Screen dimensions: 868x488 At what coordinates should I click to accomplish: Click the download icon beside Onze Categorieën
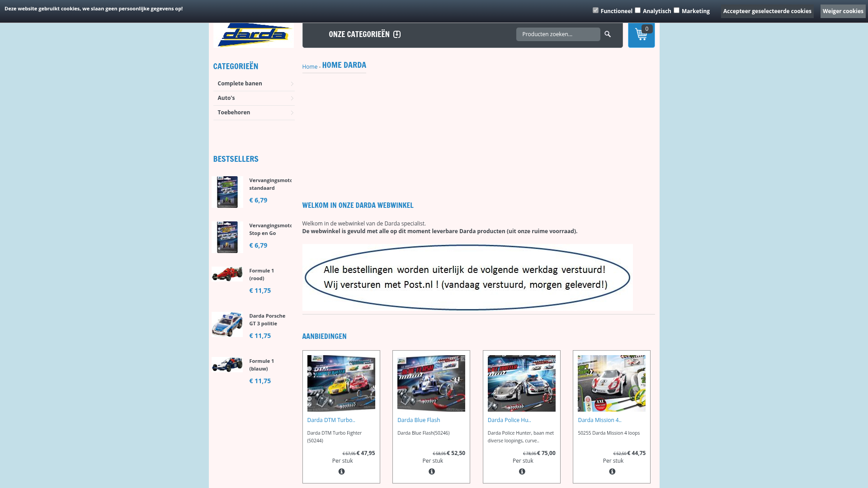(397, 34)
